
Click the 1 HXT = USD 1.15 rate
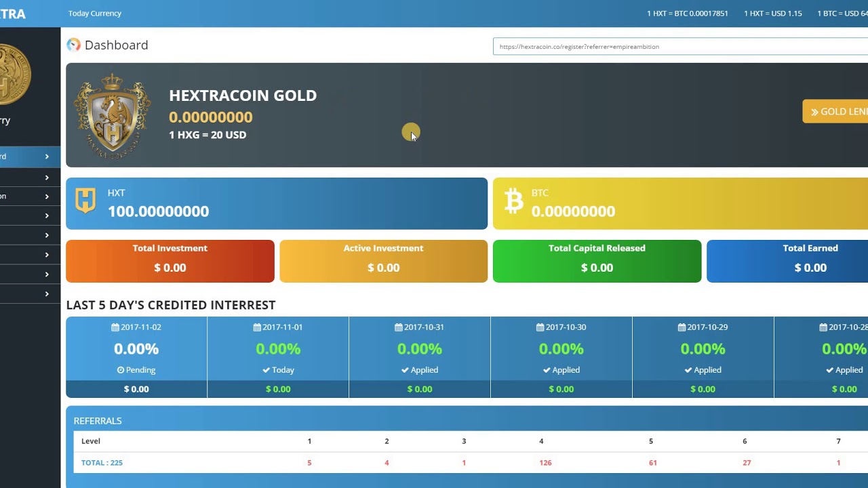773,14
